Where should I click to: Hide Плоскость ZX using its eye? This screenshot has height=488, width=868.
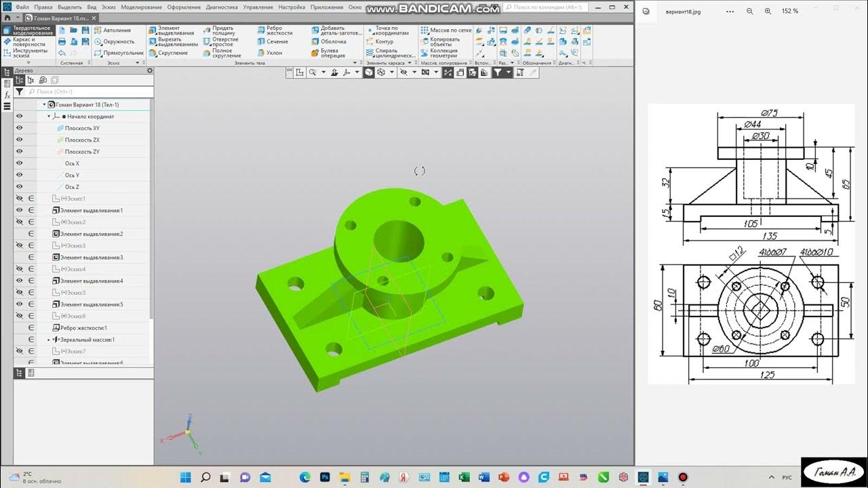coord(19,140)
